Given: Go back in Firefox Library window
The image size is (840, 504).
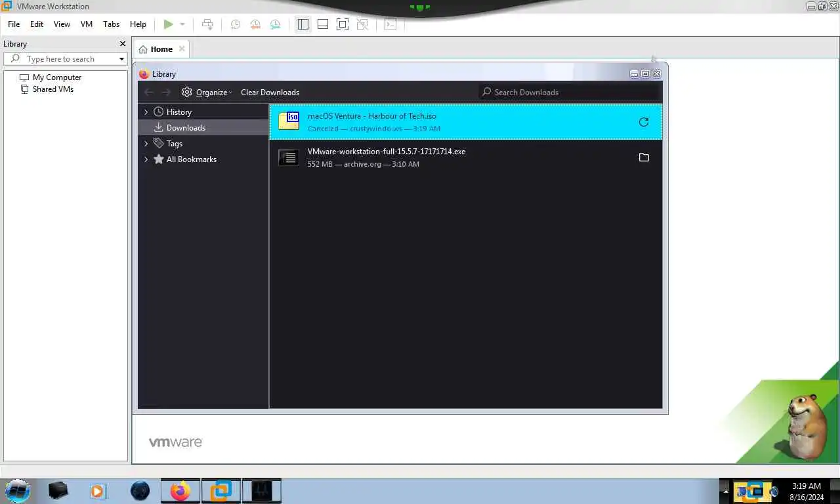Looking at the screenshot, I should (x=149, y=93).
